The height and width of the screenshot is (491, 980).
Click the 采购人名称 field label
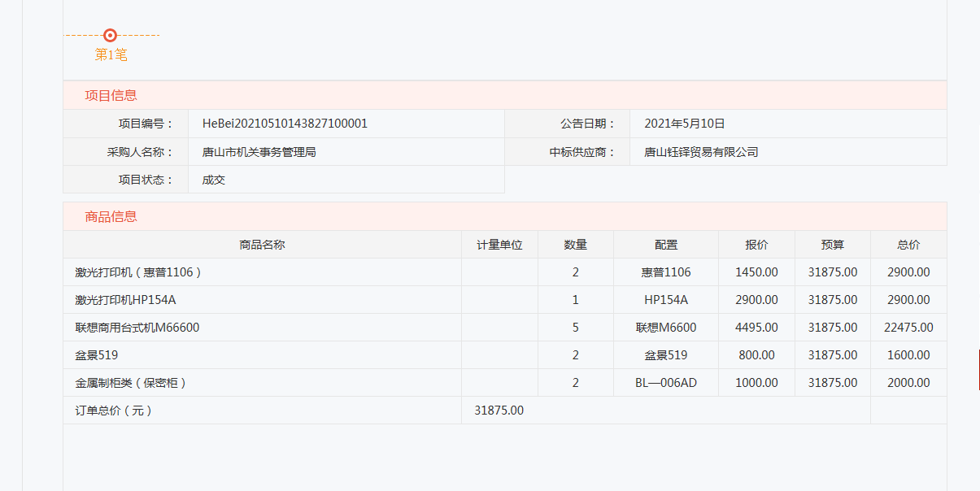(141, 152)
